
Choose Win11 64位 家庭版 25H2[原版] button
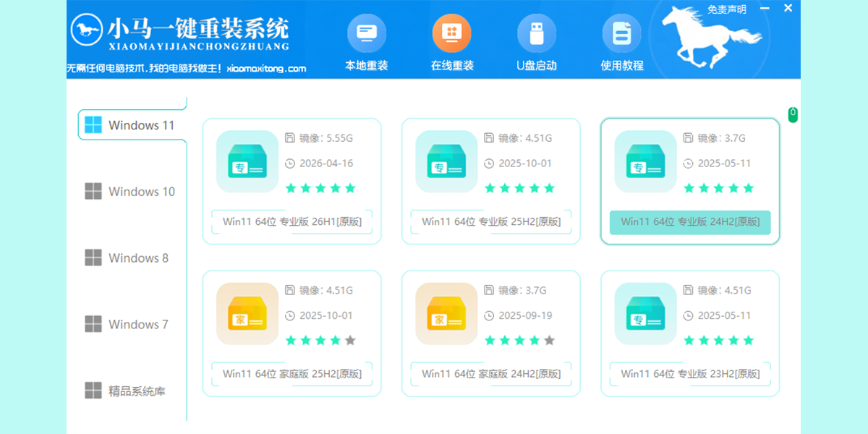[x=292, y=374]
